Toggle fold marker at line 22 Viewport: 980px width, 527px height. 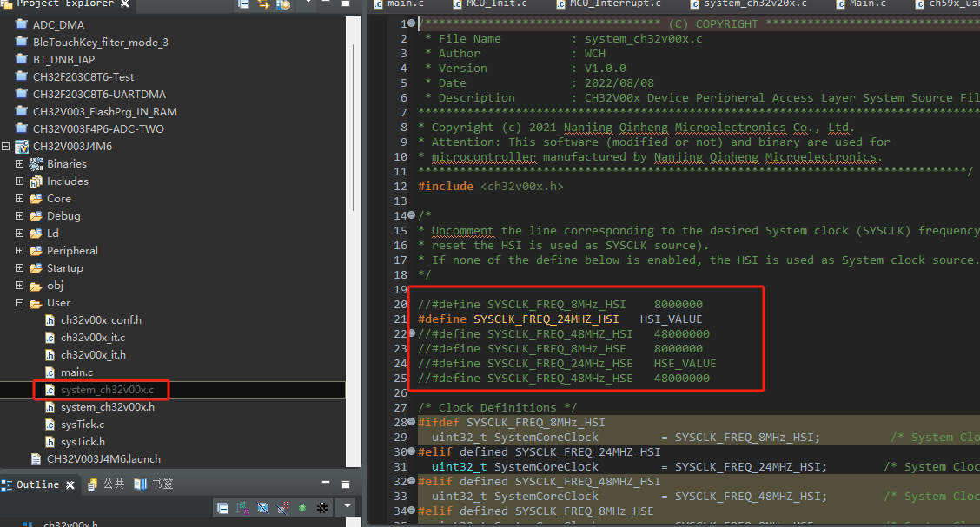[x=411, y=333]
